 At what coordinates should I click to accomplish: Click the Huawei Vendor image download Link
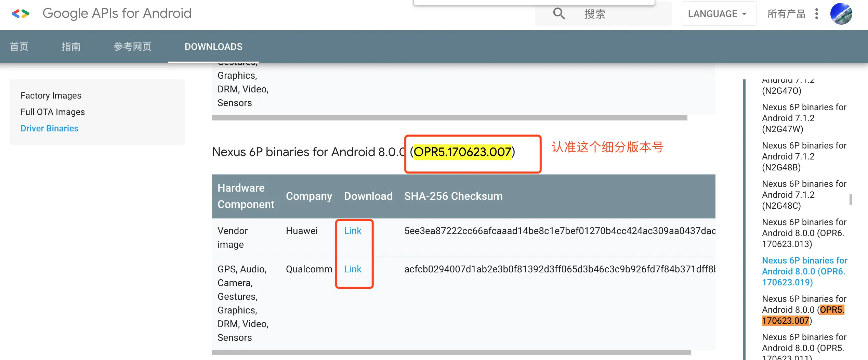[x=353, y=231]
